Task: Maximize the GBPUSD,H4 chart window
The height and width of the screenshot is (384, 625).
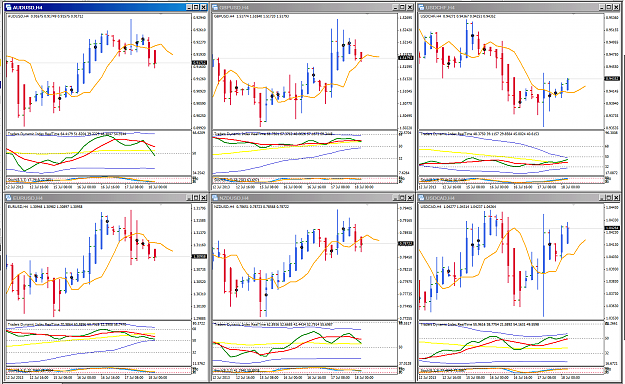Action: coord(403,7)
